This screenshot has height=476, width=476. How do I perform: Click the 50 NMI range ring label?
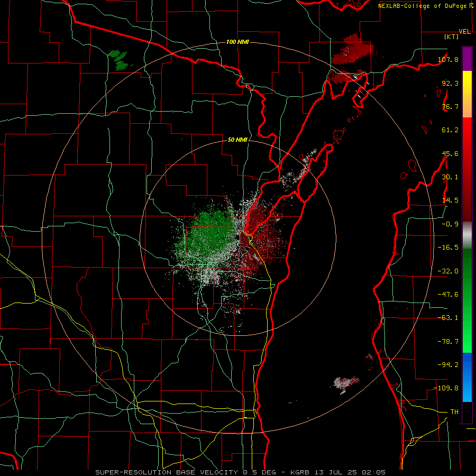(237, 140)
